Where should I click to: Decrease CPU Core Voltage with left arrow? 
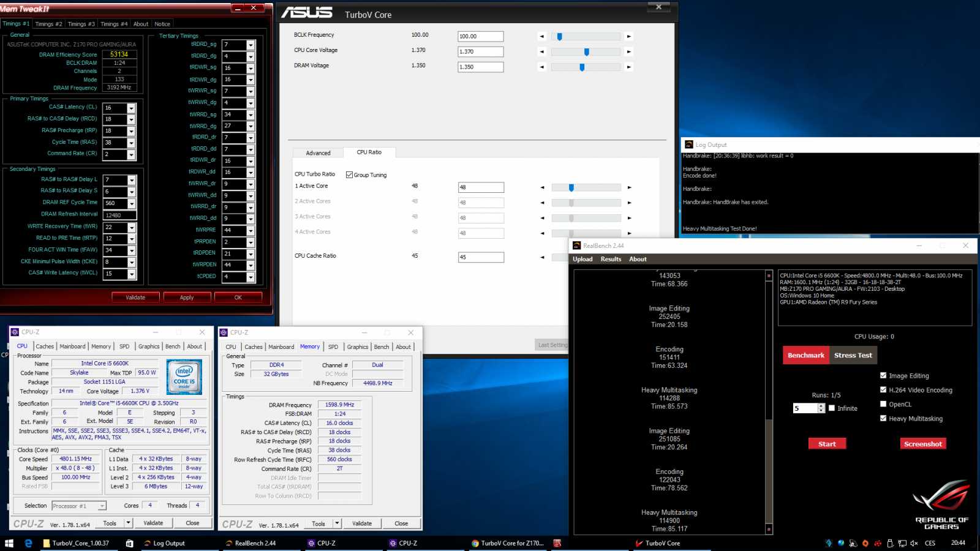(541, 52)
